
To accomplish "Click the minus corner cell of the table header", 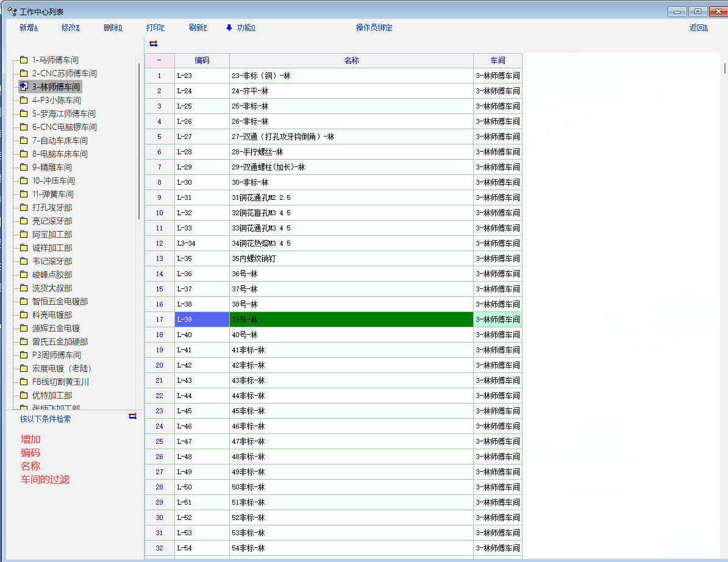I will tap(159, 60).
